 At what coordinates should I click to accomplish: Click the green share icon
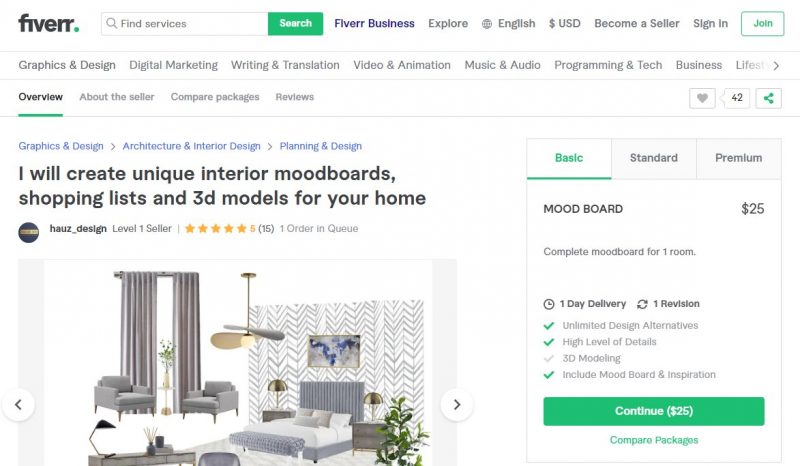click(x=768, y=98)
